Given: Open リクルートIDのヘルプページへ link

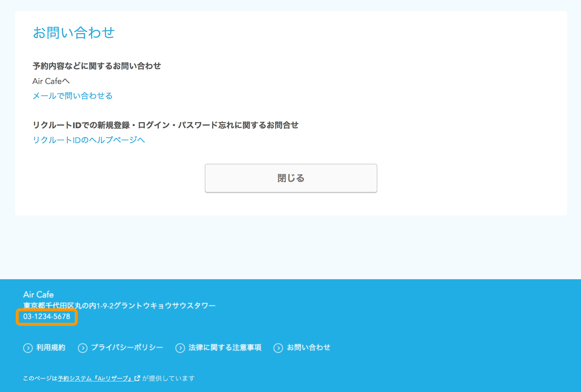Looking at the screenshot, I should point(89,140).
